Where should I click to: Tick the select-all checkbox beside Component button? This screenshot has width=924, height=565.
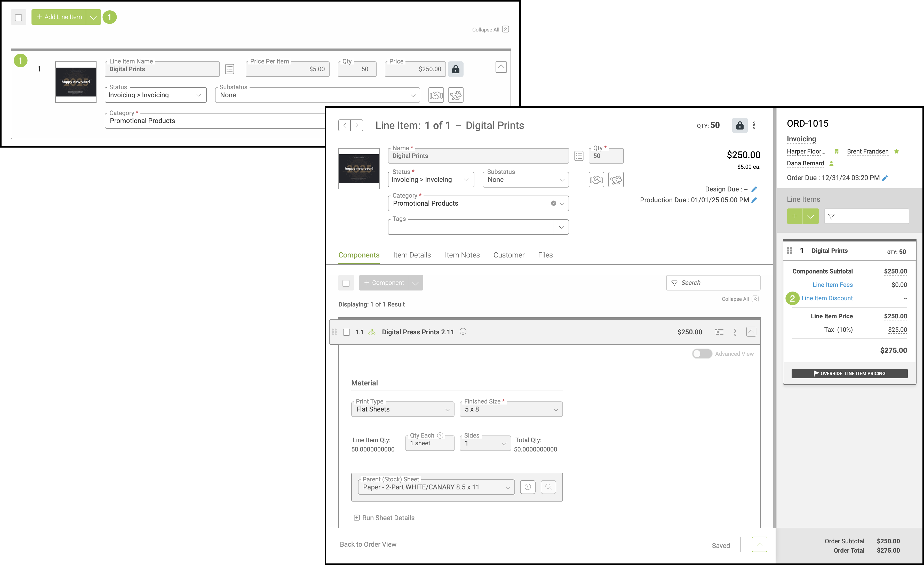click(x=346, y=283)
